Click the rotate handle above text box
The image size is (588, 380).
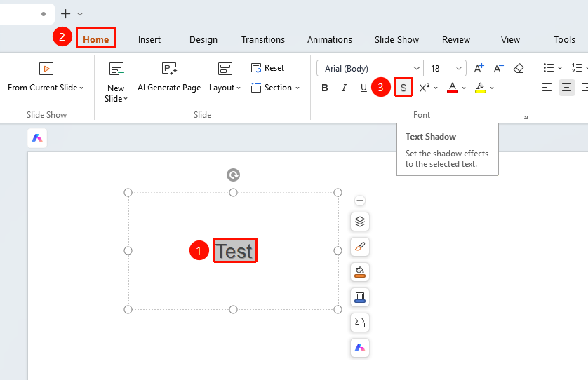tap(233, 175)
